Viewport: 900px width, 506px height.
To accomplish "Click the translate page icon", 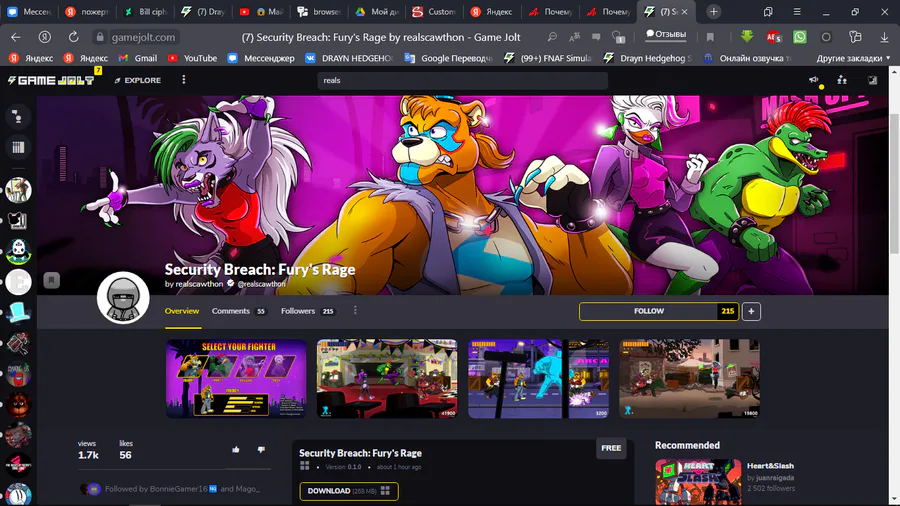I will [574, 37].
